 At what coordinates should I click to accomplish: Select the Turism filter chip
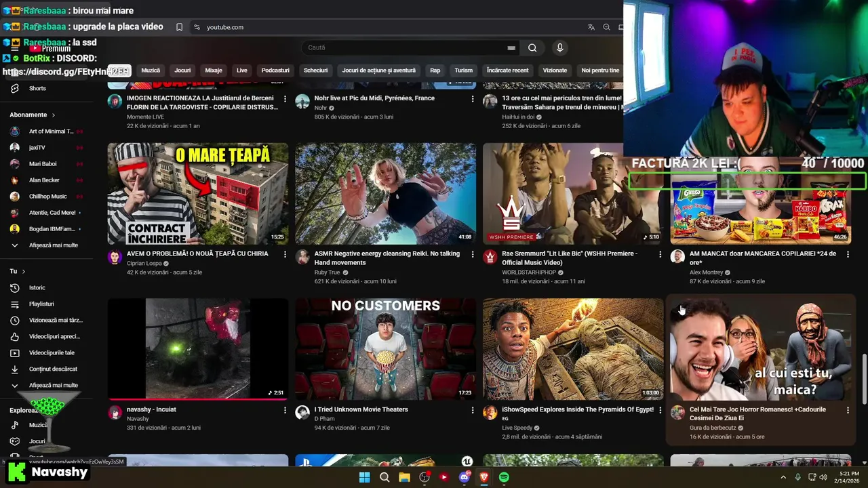[464, 70]
